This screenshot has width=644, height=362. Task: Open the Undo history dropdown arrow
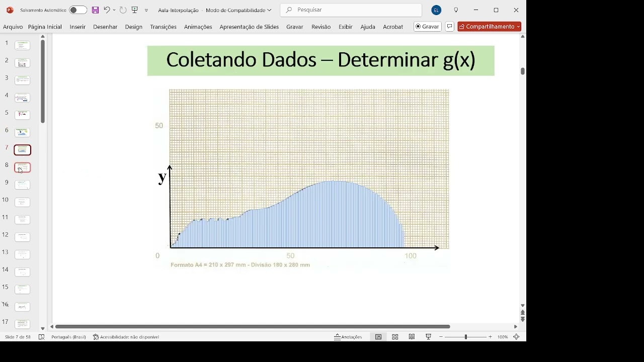coord(114,10)
